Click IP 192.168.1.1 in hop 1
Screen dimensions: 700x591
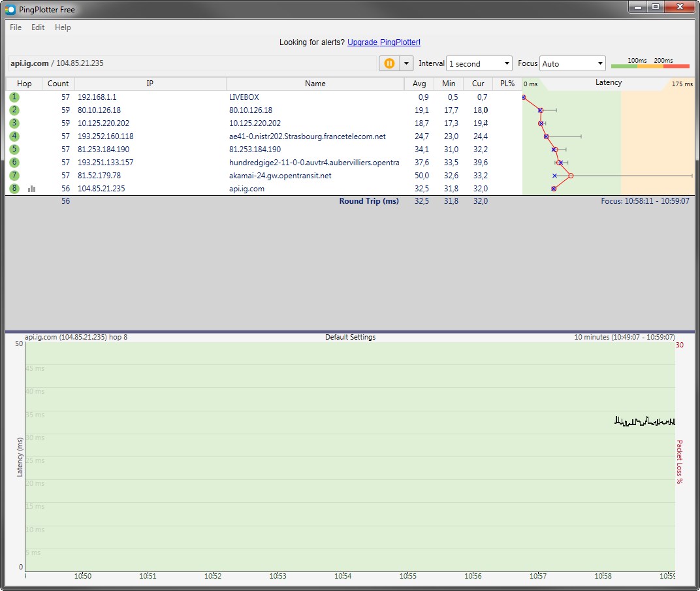[x=97, y=97]
